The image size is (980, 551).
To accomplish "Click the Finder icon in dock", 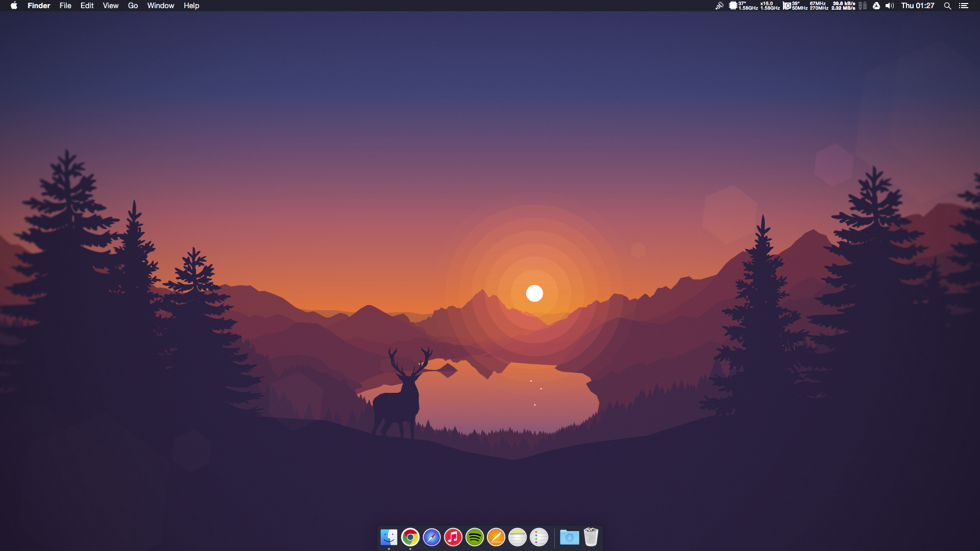I will (x=388, y=537).
